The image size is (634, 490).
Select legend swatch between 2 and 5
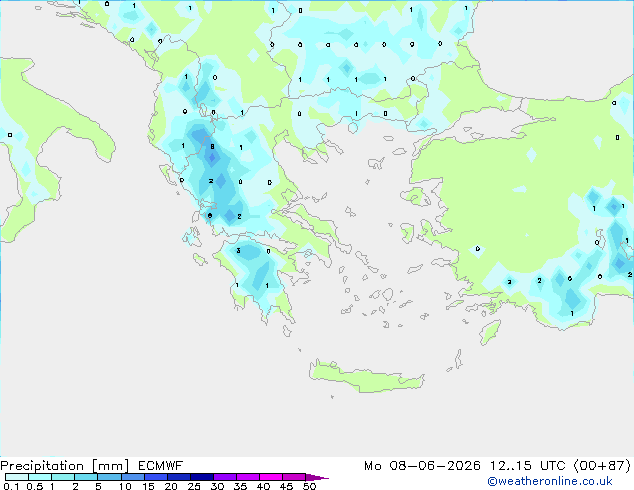(x=86, y=477)
